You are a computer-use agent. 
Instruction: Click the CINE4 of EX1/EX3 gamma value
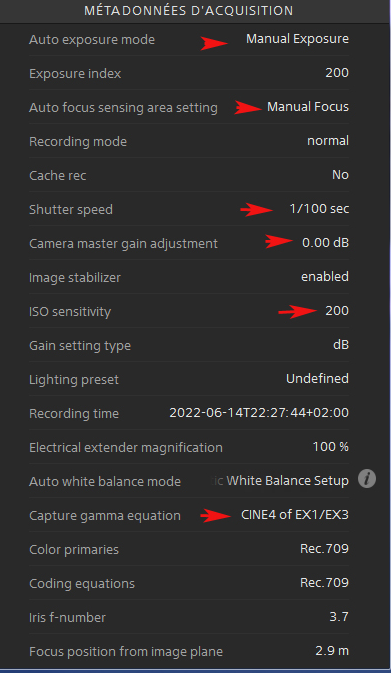295,515
